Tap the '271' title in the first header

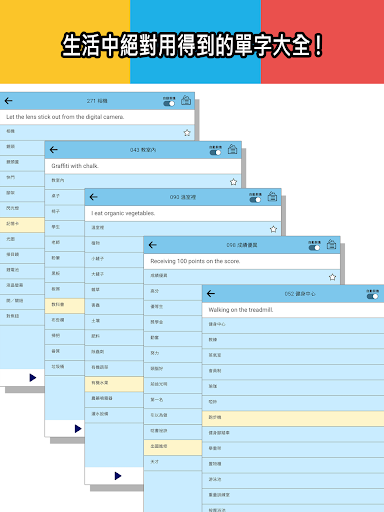(97, 101)
